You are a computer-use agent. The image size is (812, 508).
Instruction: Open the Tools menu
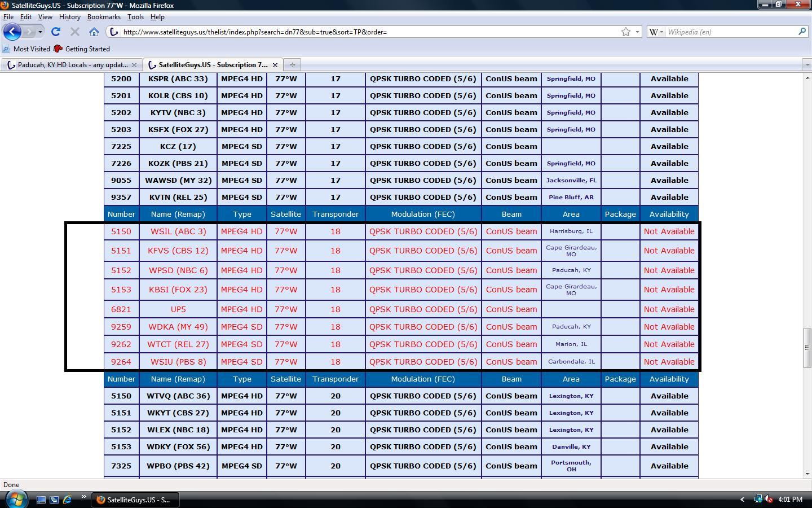coord(135,17)
